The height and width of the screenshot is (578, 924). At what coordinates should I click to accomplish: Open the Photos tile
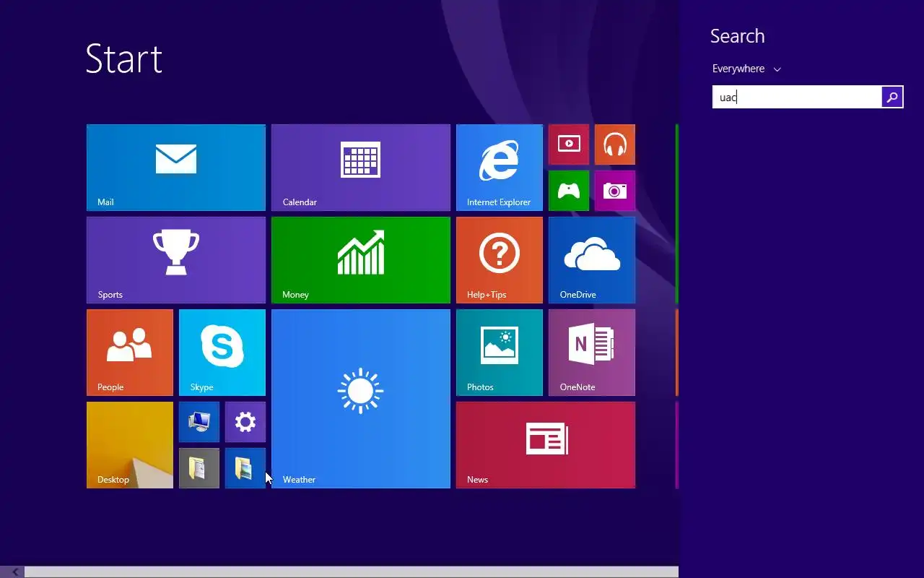point(500,353)
